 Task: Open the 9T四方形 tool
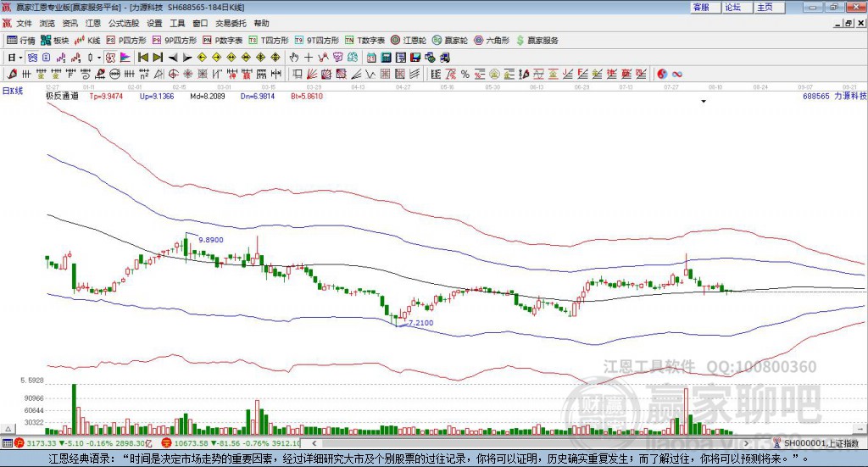tap(317, 41)
